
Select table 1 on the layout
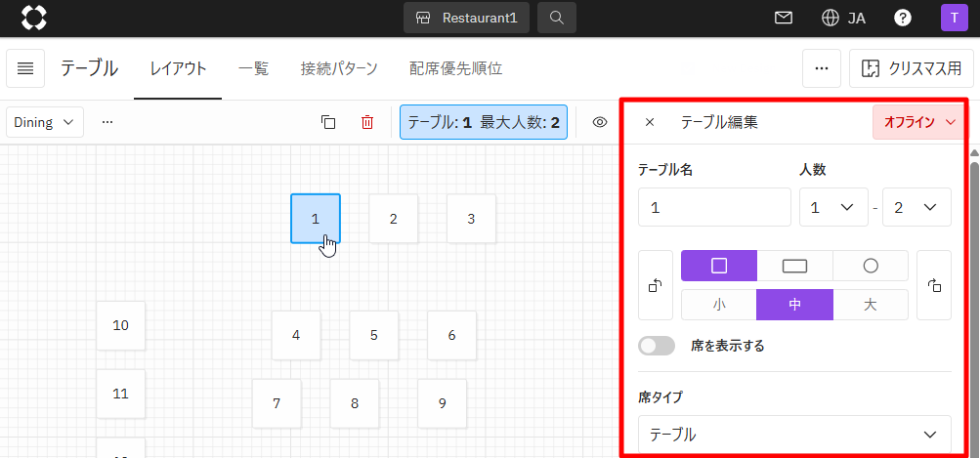coord(316,218)
